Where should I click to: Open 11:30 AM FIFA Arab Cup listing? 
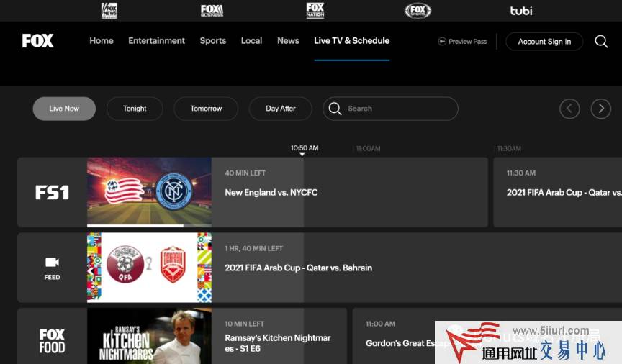point(557,192)
